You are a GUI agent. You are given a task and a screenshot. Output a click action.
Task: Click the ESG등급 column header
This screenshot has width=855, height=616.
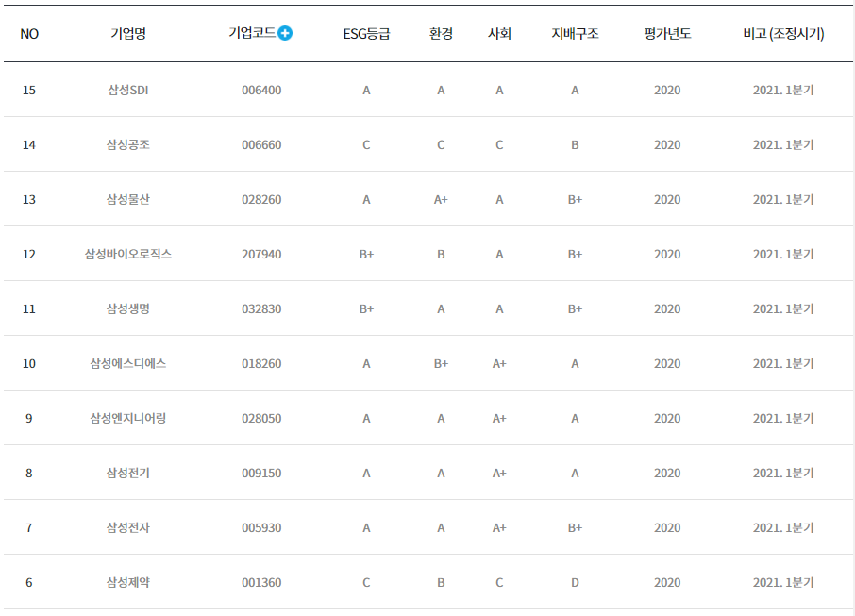pos(366,34)
